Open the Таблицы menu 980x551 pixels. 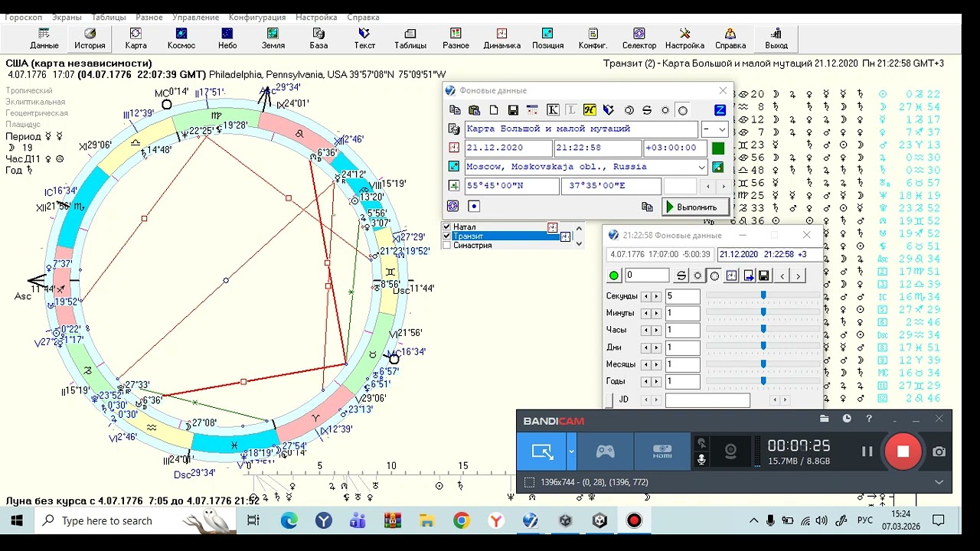(x=109, y=17)
